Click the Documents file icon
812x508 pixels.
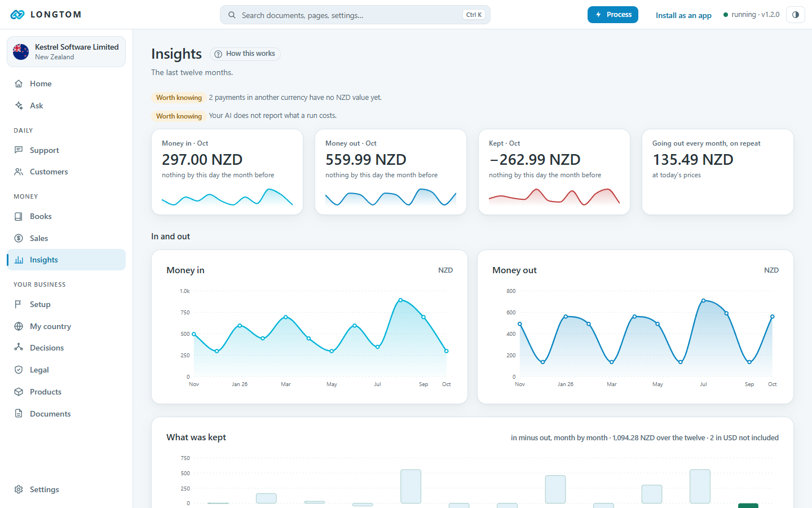[19, 414]
